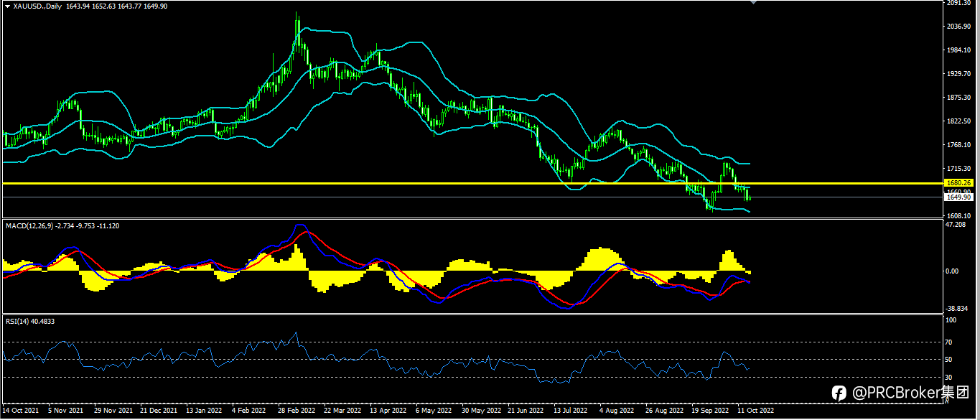Click the 1984.10 price scale value

[x=959, y=50]
